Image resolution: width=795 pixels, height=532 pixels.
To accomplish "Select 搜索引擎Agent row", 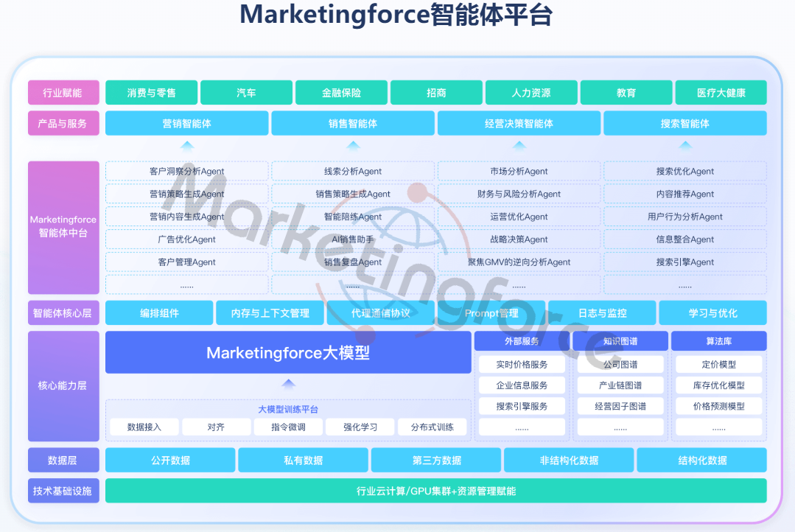I will (685, 262).
